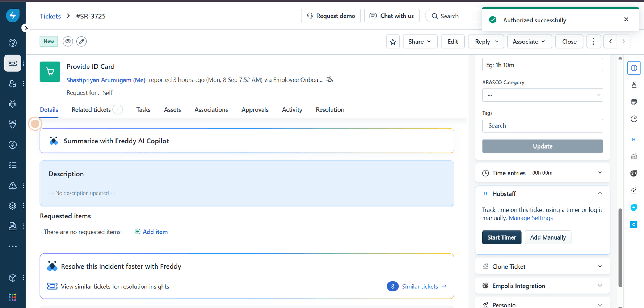Select the Associations tab
Image resolution: width=644 pixels, height=308 pixels.
[211, 109]
